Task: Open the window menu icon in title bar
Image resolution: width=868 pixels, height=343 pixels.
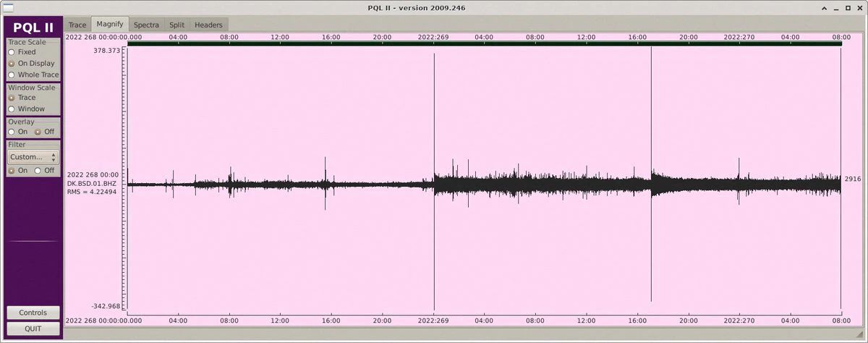Action: [8, 7]
